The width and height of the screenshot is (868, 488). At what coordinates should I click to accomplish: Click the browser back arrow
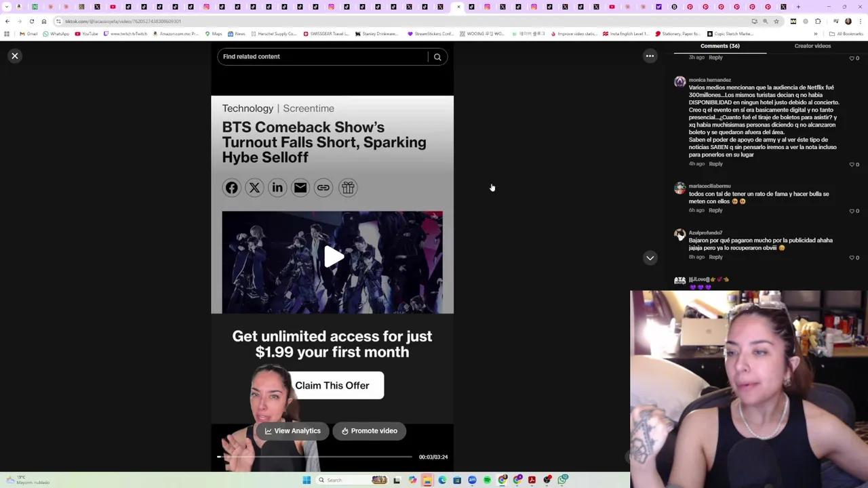click(x=7, y=21)
